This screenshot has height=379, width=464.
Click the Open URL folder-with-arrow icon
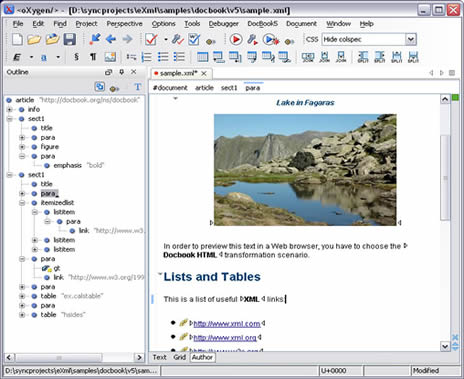pyautogui.click(x=52, y=39)
